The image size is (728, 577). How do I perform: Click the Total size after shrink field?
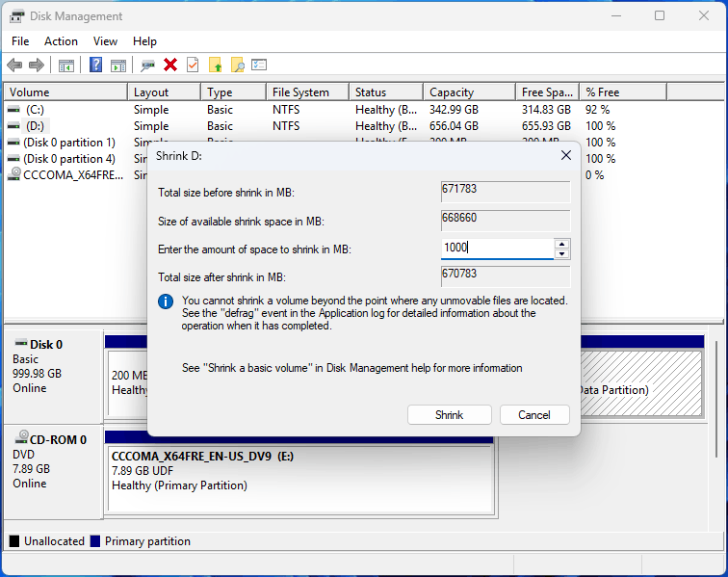(x=506, y=276)
